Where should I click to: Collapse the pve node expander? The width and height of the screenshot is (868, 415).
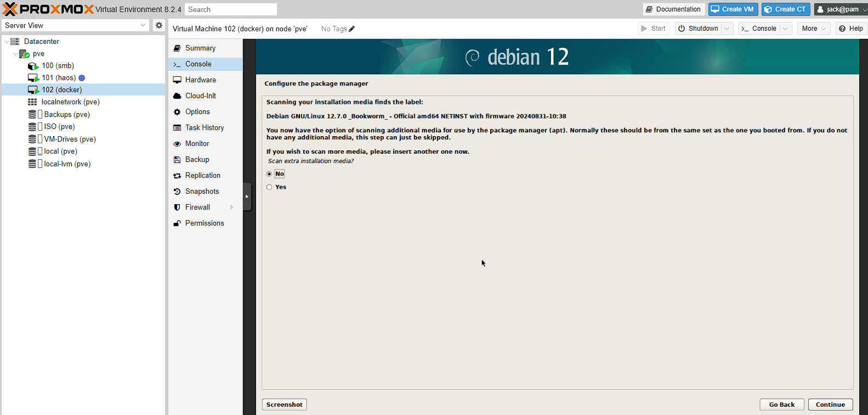pos(15,54)
